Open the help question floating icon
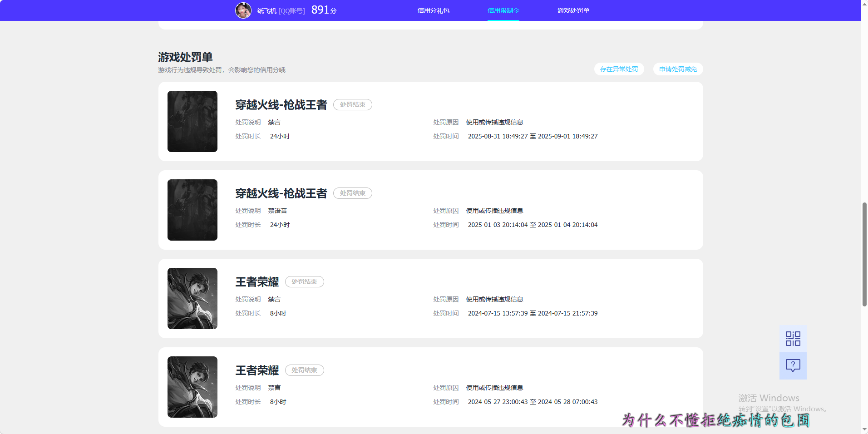The width and height of the screenshot is (868, 434). (793, 366)
